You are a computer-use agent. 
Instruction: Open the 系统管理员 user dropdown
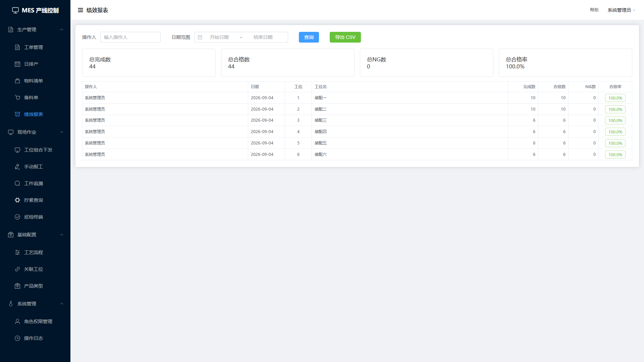tap(621, 10)
